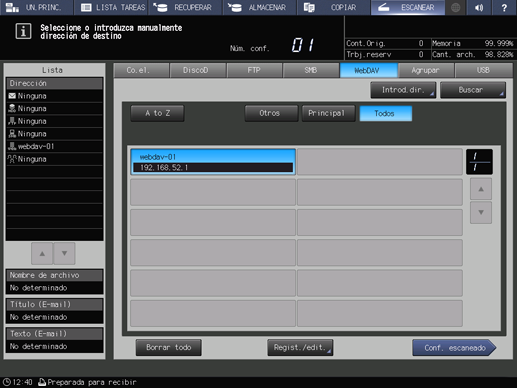
Task: Switch to the COPIAR mode
Action: [334, 7]
